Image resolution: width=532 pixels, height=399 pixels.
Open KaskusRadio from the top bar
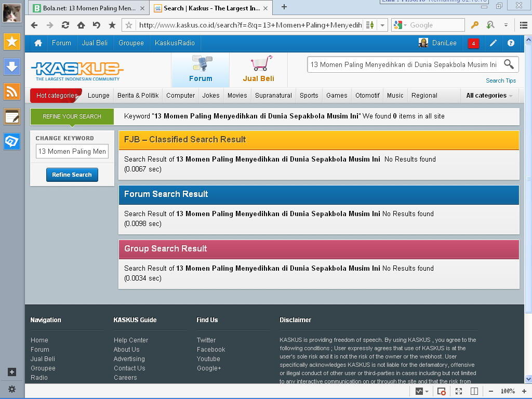tap(175, 43)
